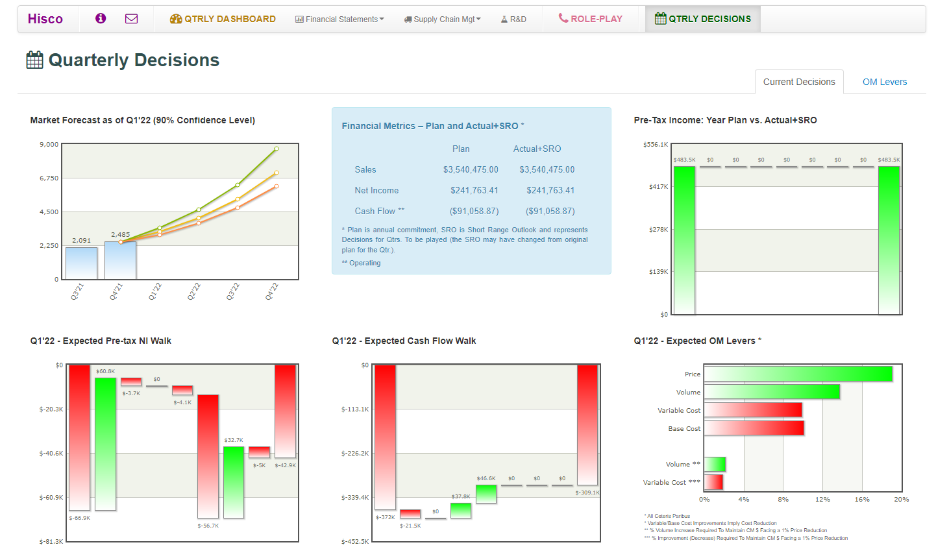This screenshot has height=560, width=936.
Task: Click the info circle icon
Action: [x=101, y=18]
